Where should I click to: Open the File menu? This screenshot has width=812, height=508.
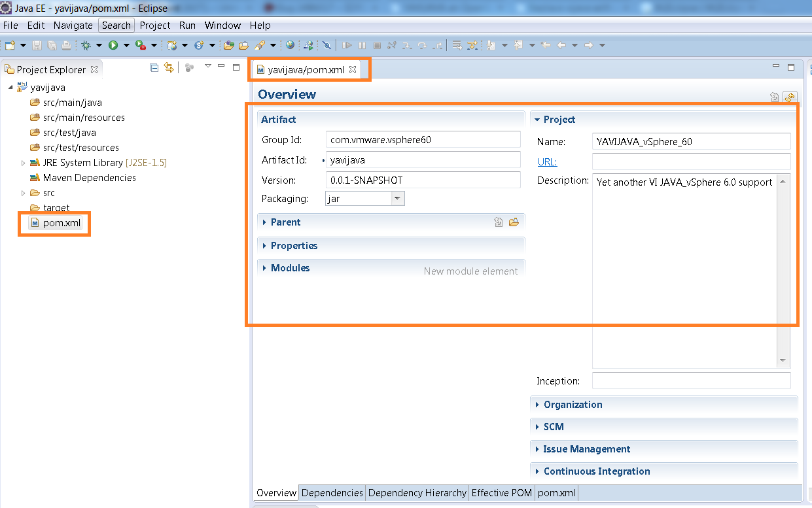10,25
